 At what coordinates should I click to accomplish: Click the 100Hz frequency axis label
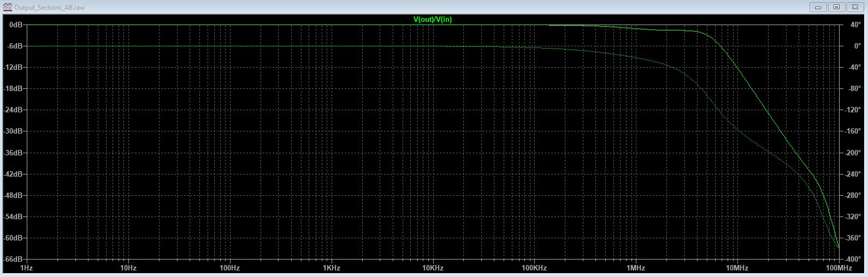(x=229, y=268)
